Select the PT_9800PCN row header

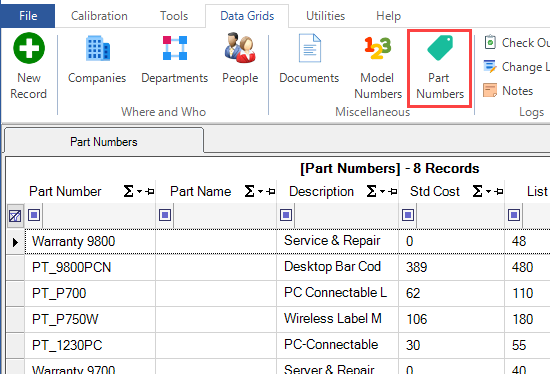click(x=15, y=267)
